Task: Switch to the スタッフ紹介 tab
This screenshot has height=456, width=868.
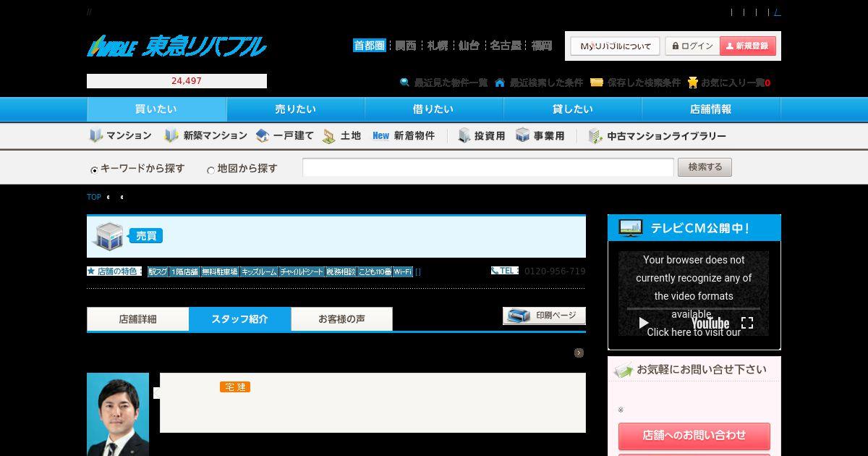Action: (240, 319)
